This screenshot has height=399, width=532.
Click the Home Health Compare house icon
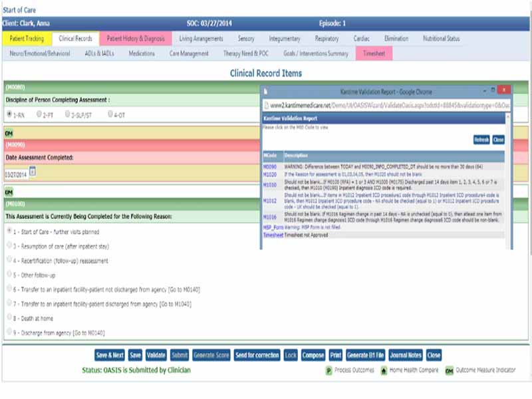click(x=384, y=370)
